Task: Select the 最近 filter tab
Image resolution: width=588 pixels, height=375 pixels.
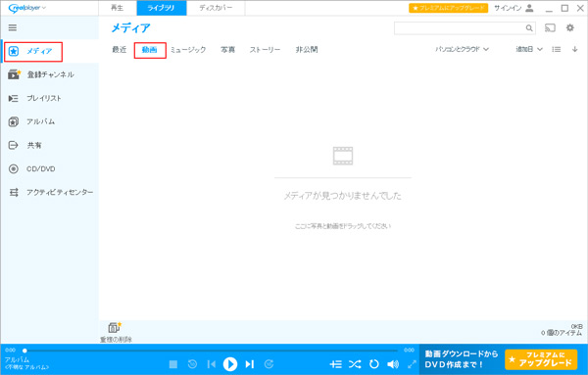Action: (120, 50)
